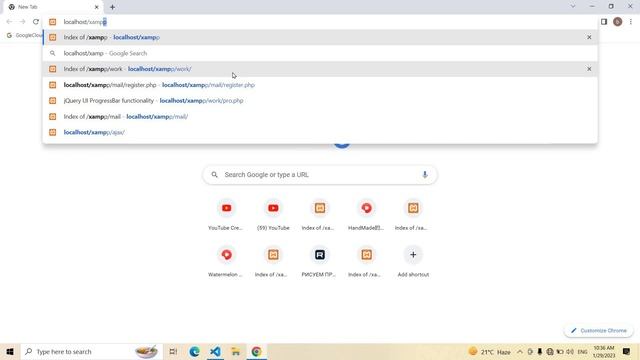The height and width of the screenshot is (360, 640).
Task: Click the Add shortcut button
Action: pyautogui.click(x=413, y=262)
